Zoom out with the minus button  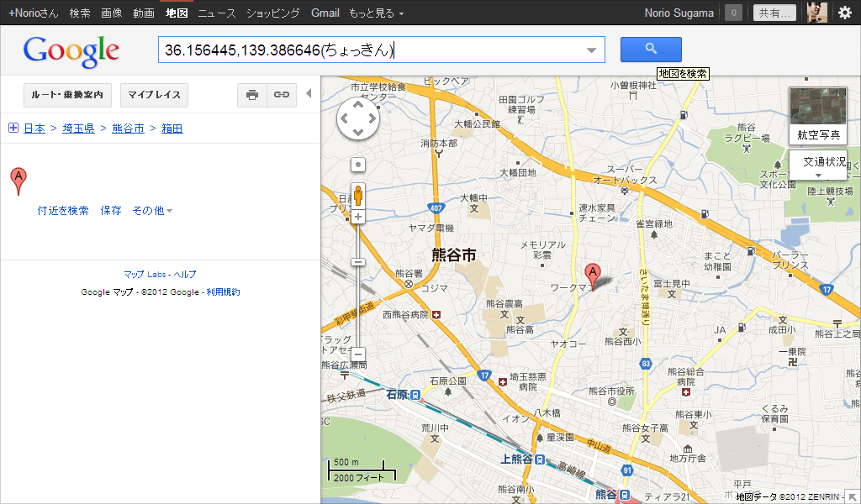pyautogui.click(x=358, y=354)
